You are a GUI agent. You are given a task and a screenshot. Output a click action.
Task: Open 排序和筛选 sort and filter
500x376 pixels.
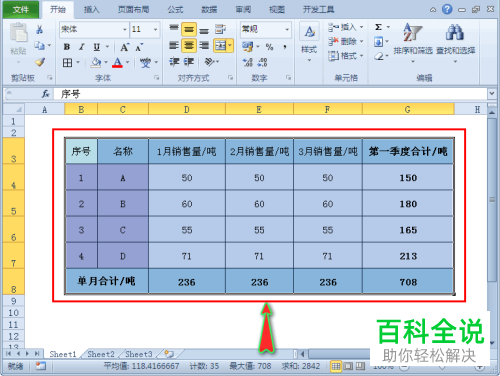pyautogui.click(x=413, y=43)
